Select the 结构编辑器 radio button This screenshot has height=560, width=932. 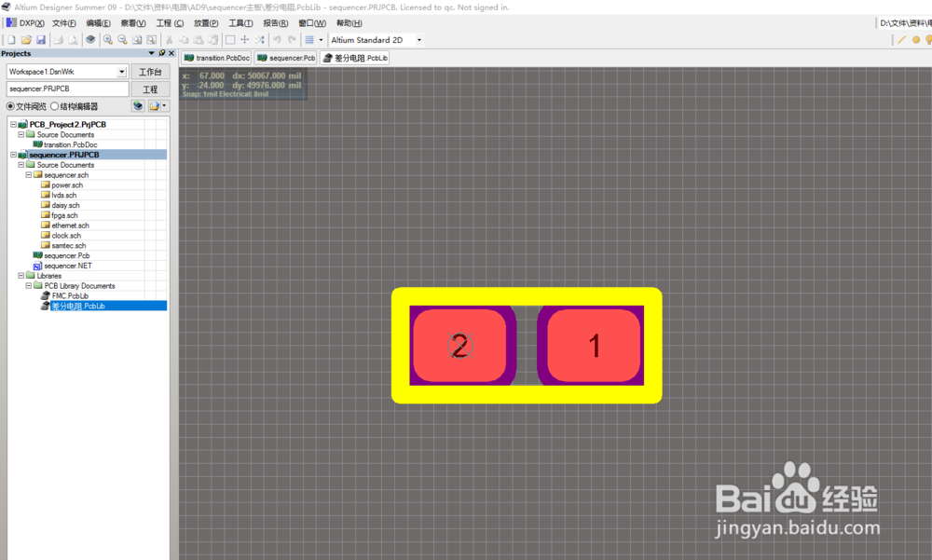[x=55, y=106]
